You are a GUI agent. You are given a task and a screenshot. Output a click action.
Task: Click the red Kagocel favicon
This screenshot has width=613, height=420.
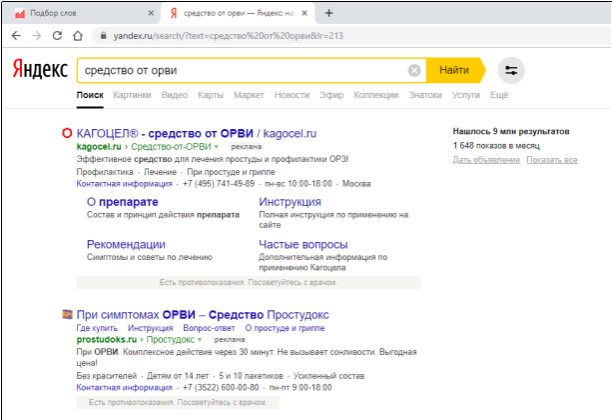click(67, 133)
